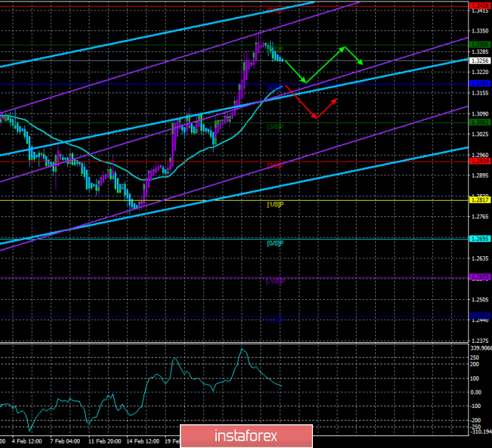Click the [-1/8]P Murrey level label
492x448 pixels.
(275, 281)
